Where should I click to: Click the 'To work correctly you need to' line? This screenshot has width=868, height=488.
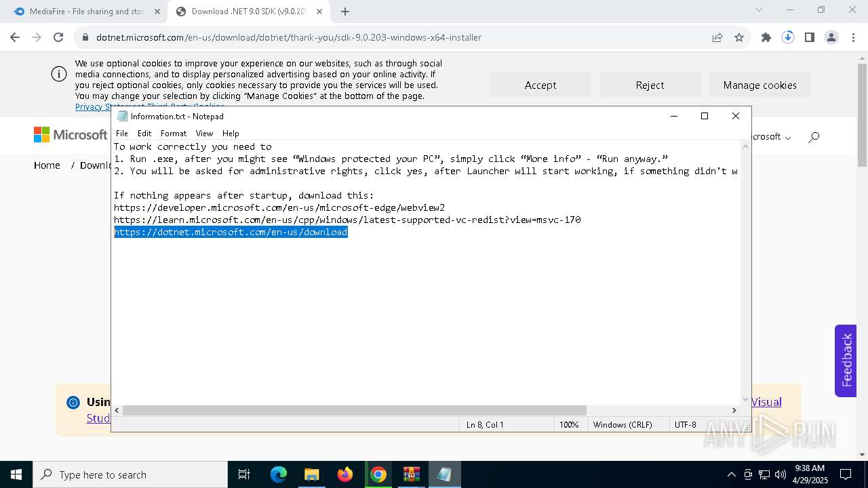(193, 147)
